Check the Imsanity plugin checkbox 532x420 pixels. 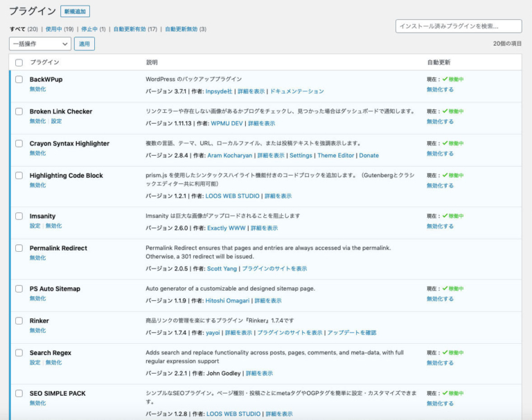(x=19, y=217)
